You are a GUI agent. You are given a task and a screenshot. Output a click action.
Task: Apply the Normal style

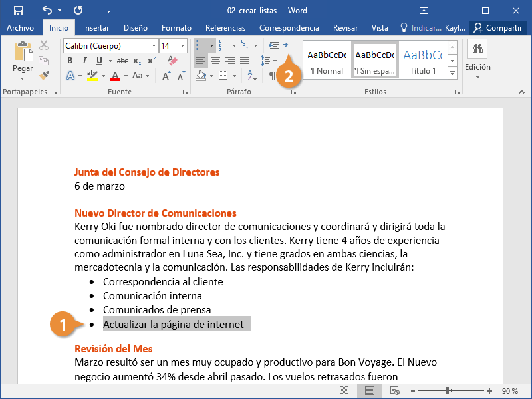coord(327,61)
